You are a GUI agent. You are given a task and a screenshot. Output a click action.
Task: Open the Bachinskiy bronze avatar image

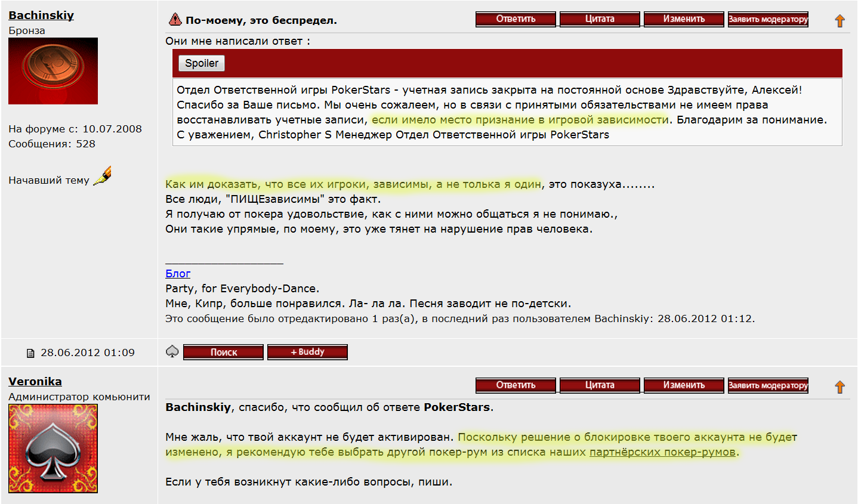tap(53, 71)
